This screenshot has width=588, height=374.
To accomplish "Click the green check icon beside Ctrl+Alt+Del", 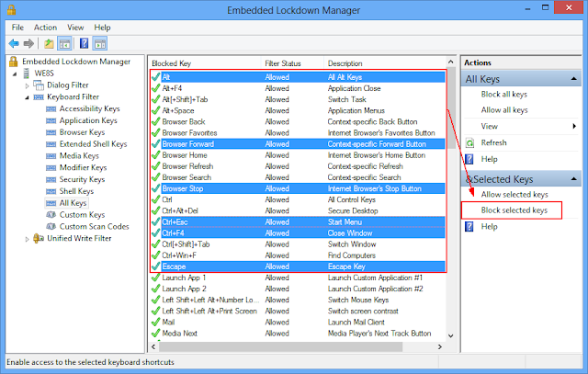I will tap(155, 210).
